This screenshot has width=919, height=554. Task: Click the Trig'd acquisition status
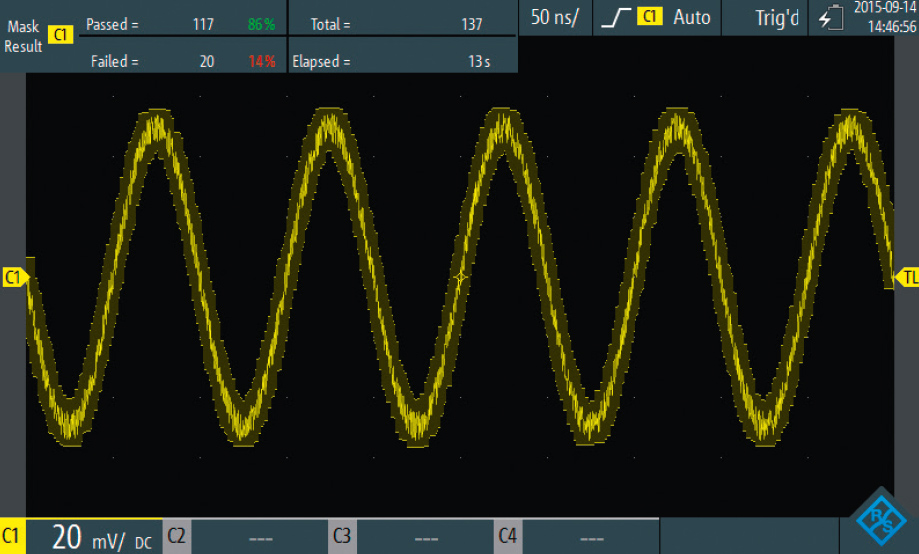776,17
